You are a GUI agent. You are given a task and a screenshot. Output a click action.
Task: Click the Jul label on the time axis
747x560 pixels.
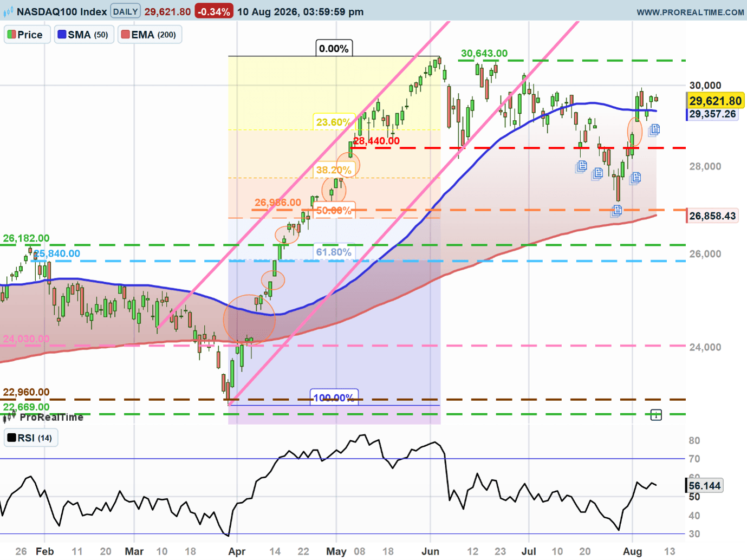pos(529,551)
